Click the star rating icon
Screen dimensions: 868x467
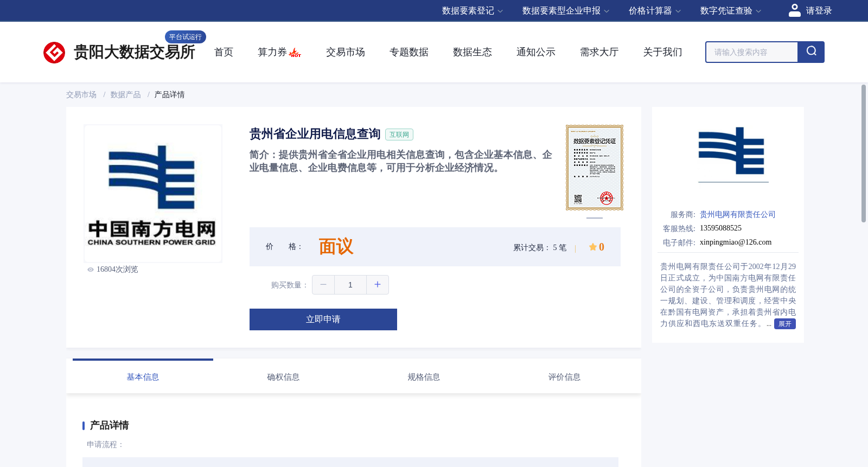coord(593,247)
